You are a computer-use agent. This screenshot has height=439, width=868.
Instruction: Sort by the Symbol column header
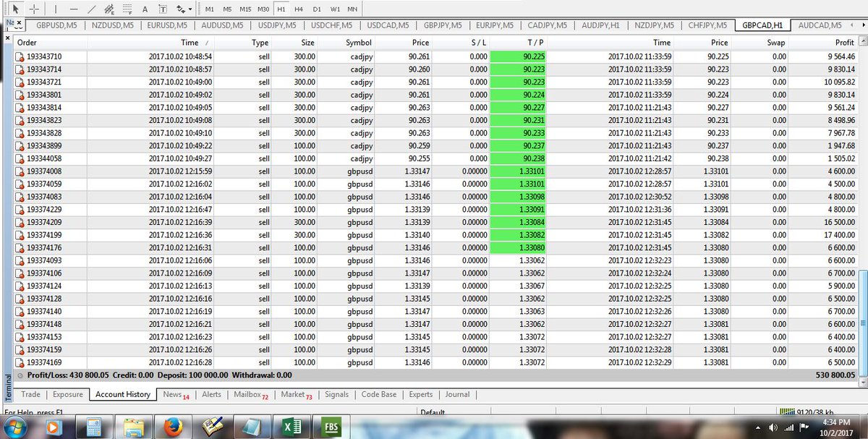347,43
